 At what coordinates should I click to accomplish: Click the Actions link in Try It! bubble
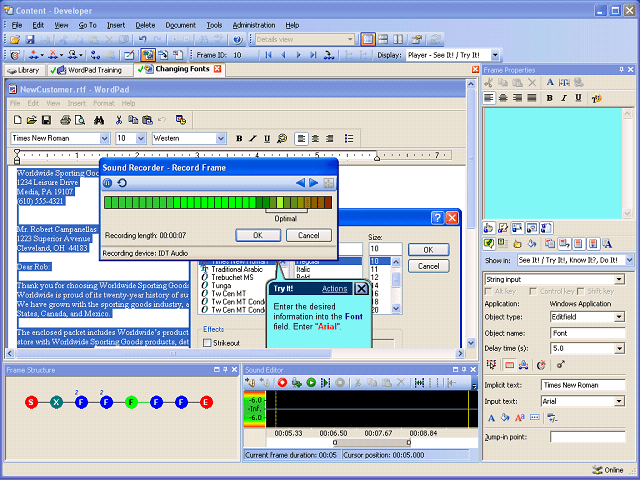tap(334, 289)
